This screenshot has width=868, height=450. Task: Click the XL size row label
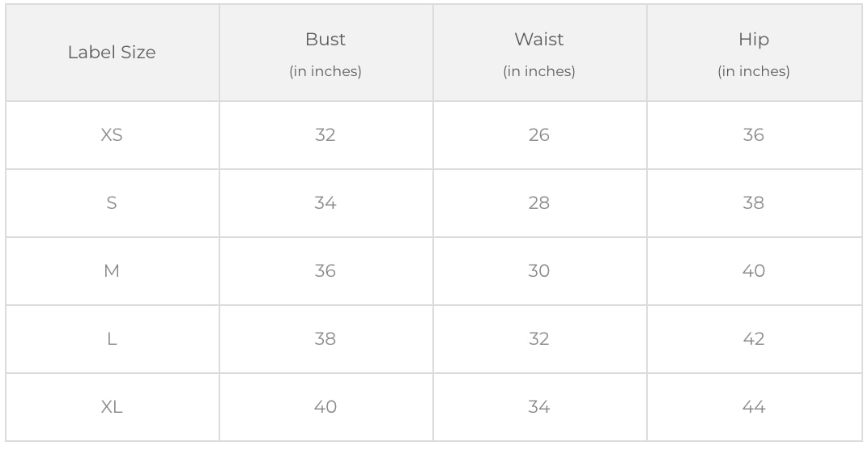click(x=112, y=407)
